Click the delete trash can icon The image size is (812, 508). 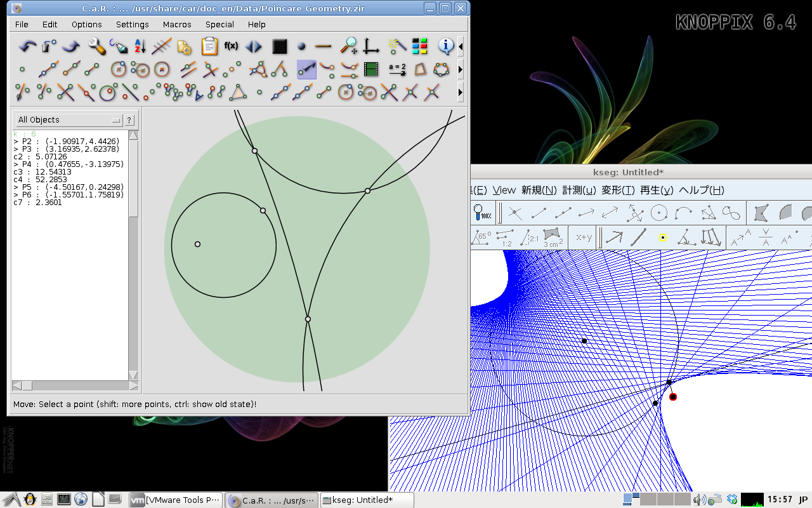[48, 46]
